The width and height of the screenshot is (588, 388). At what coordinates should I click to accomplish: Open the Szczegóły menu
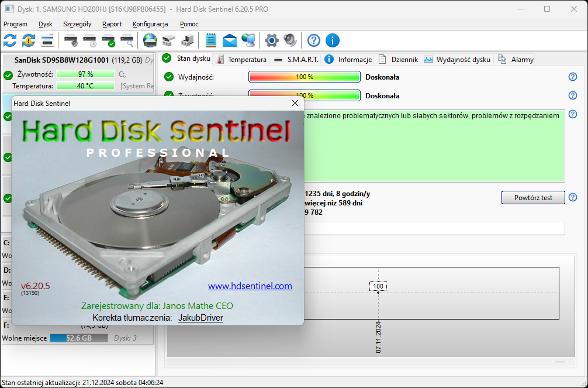77,24
